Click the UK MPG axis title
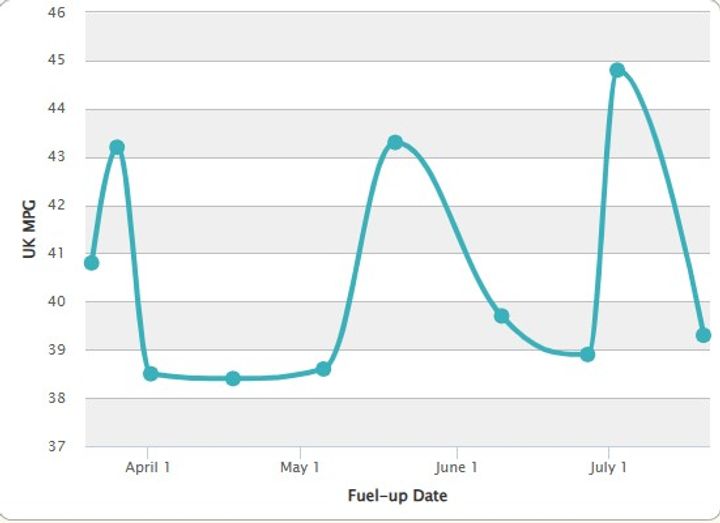The image size is (720, 523). [x=29, y=229]
